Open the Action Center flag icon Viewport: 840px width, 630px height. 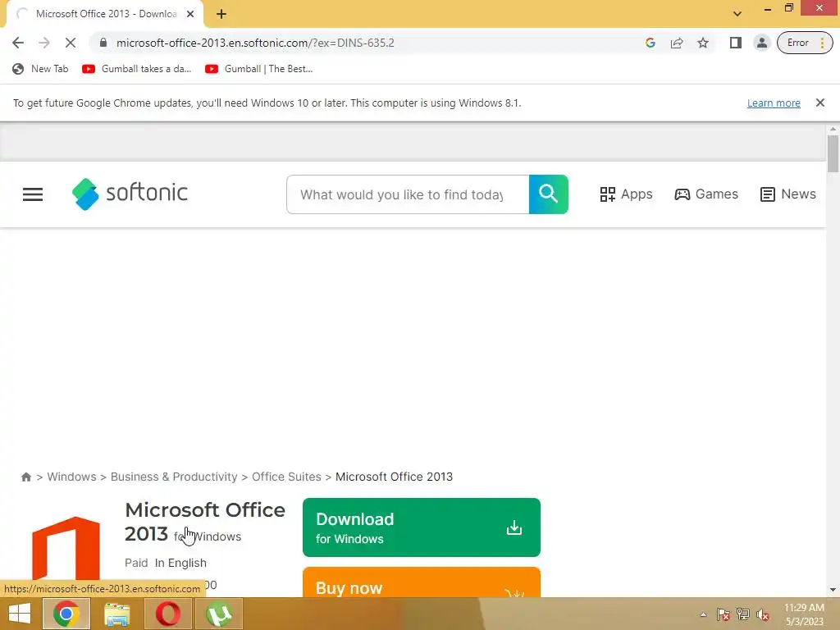pyautogui.click(x=724, y=614)
